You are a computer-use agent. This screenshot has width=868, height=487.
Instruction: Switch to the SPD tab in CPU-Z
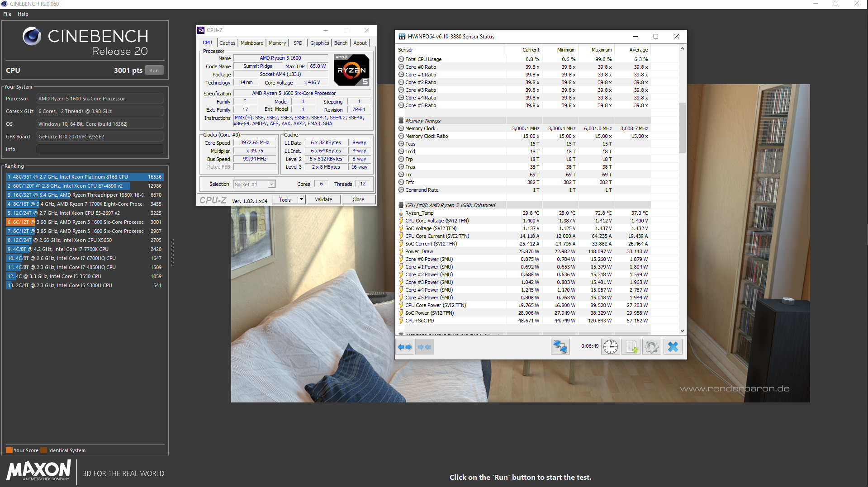click(x=298, y=43)
